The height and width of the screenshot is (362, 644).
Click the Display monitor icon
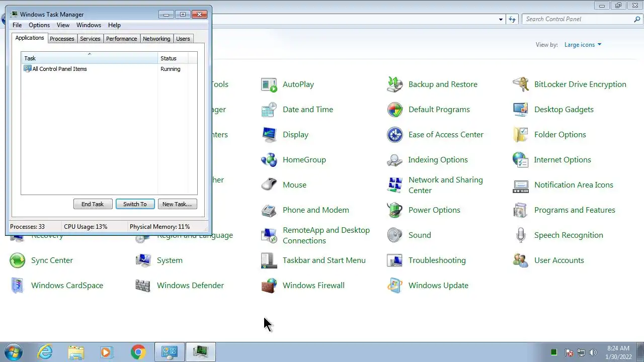click(269, 135)
